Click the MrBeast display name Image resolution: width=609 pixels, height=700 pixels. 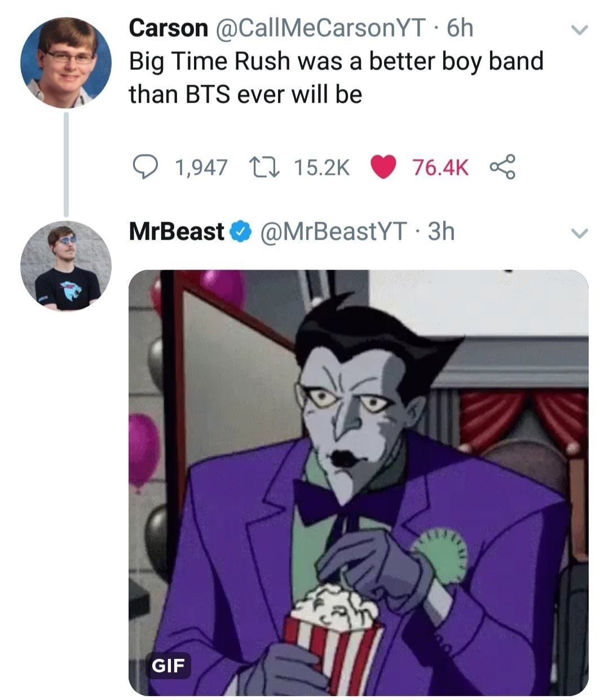[x=176, y=231]
